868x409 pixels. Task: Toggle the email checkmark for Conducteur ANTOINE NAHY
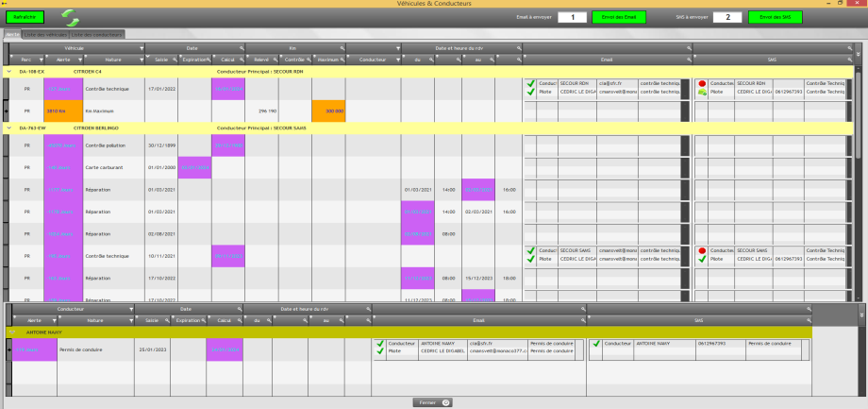click(379, 344)
